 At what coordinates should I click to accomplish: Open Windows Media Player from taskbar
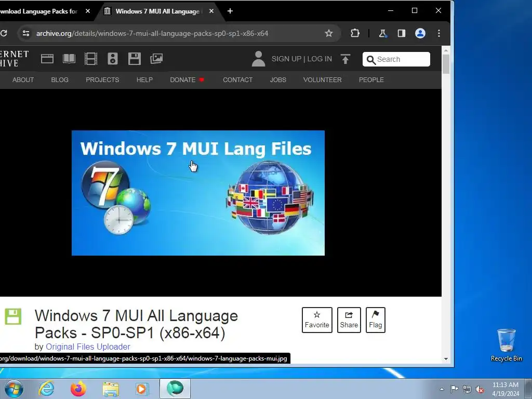coord(141,389)
